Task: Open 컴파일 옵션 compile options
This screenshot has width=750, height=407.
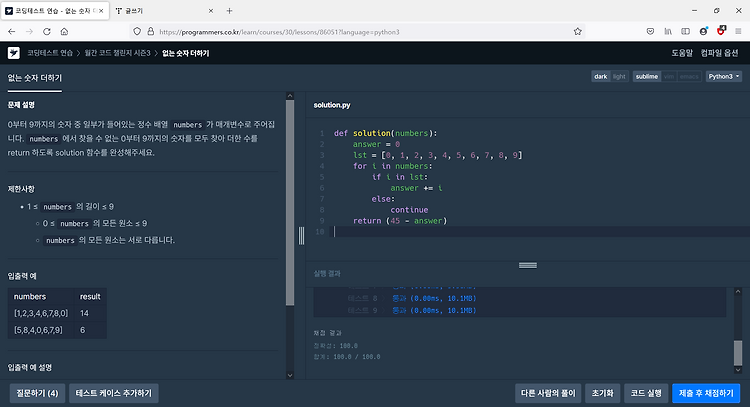Action: click(719, 53)
